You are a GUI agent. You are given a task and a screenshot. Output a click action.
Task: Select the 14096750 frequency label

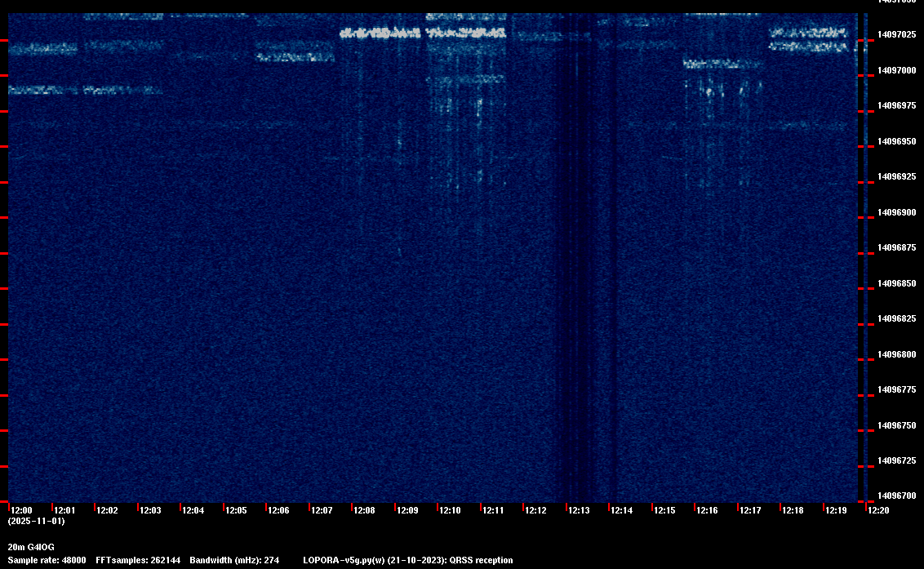[x=897, y=425]
